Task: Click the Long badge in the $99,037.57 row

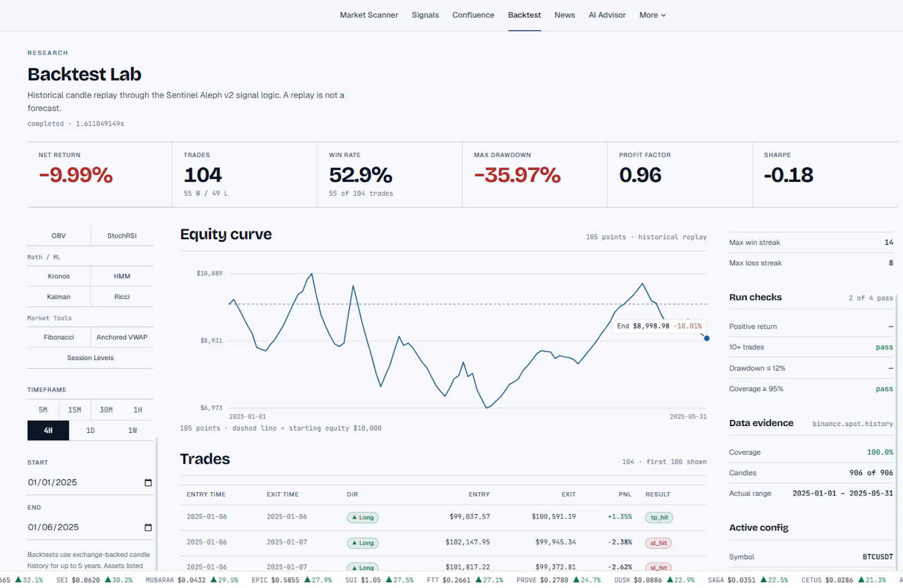Action: pos(362,517)
